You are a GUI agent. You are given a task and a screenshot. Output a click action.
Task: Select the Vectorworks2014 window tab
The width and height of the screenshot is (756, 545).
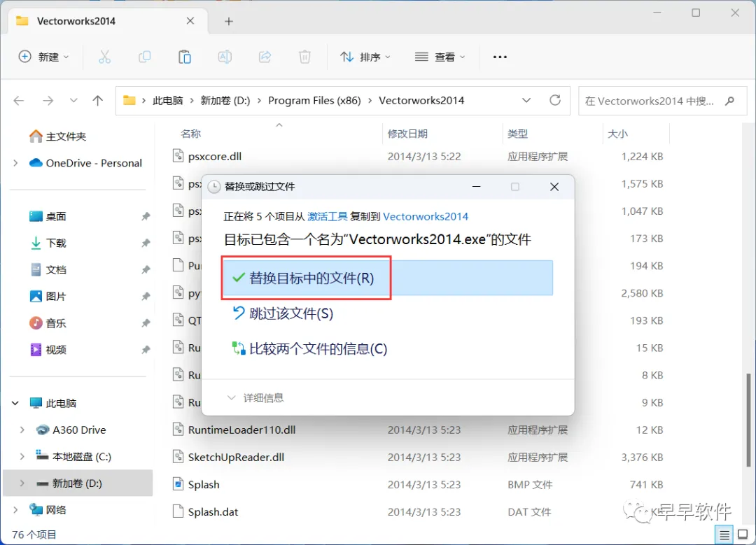coord(109,21)
